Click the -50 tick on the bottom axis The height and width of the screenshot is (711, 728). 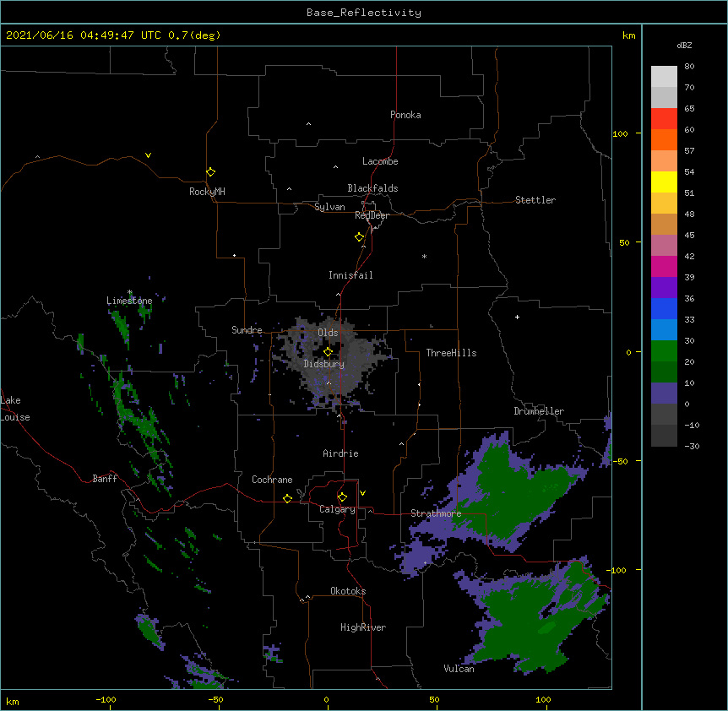pos(215,700)
